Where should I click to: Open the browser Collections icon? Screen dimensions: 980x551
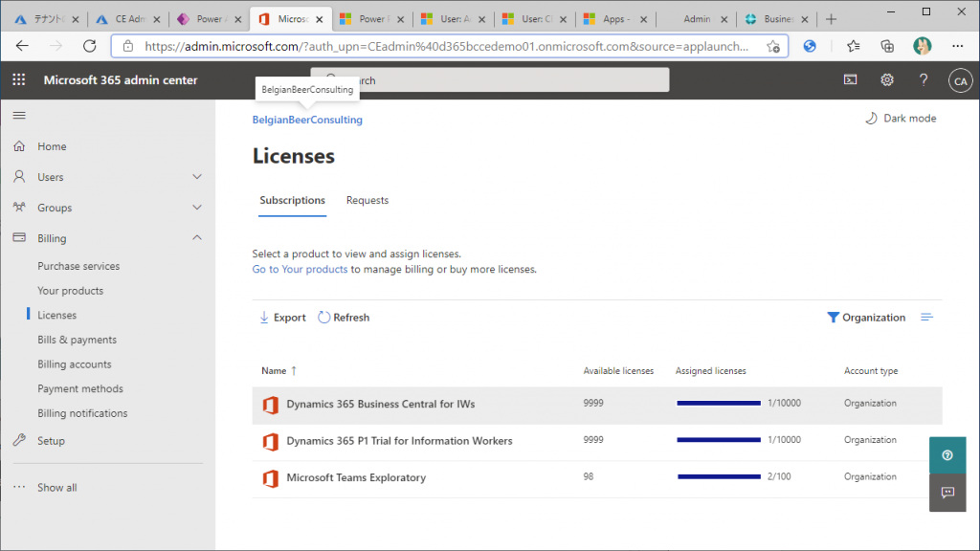887,46
